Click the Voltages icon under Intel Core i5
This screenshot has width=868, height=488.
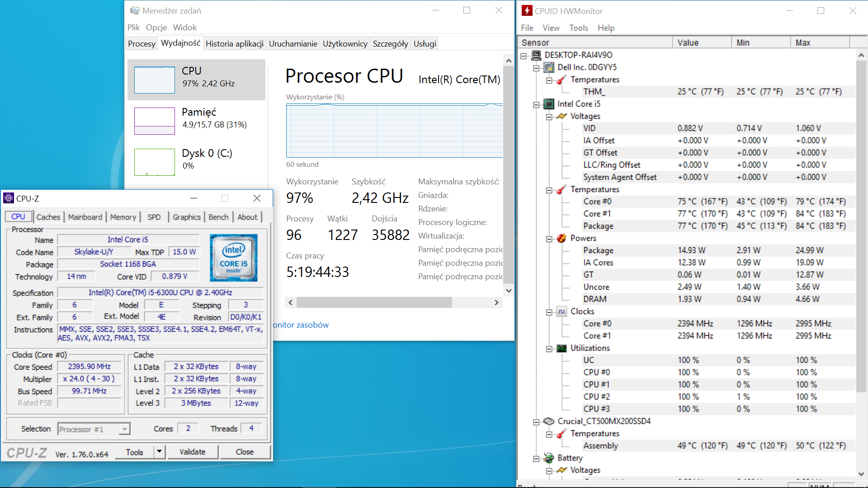(x=561, y=116)
